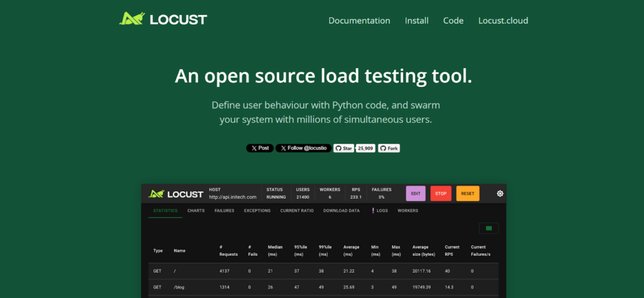This screenshot has width=644, height=298.
Task: Open the 25,909 stargazers count
Action: tap(365, 148)
